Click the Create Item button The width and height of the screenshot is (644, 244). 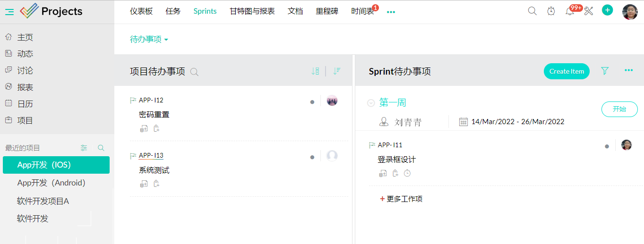[x=567, y=71]
